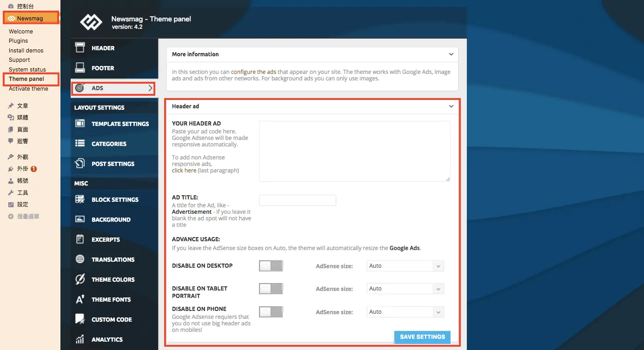Toggle the Disable on Phone switch

271,312
